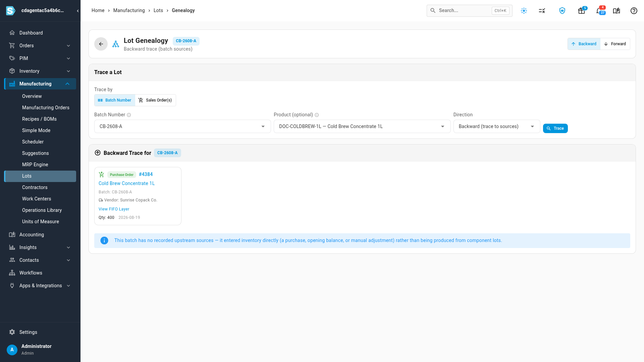Click the Settings gear in sidebar
This screenshot has width=644, height=362.
coord(12,332)
